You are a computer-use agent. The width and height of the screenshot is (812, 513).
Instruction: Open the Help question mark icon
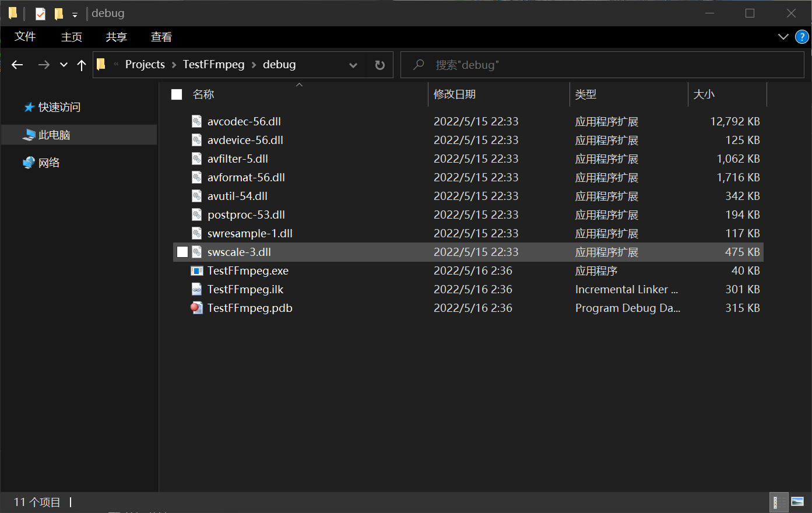click(802, 37)
